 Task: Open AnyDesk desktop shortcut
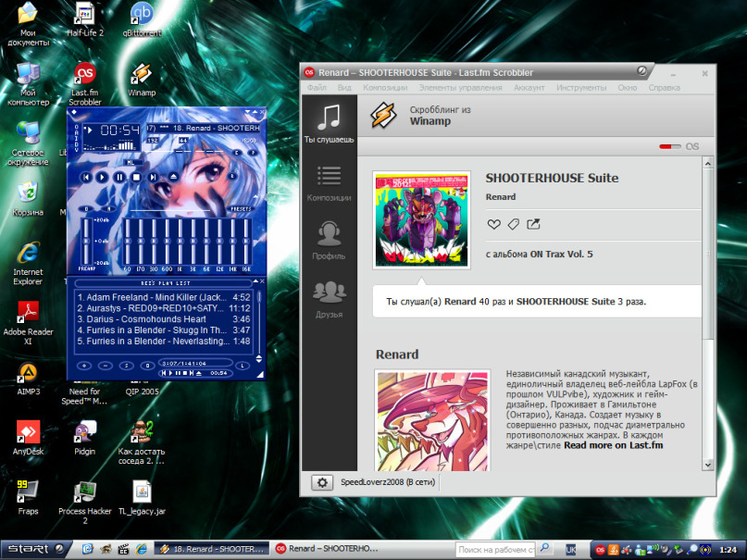point(28,438)
